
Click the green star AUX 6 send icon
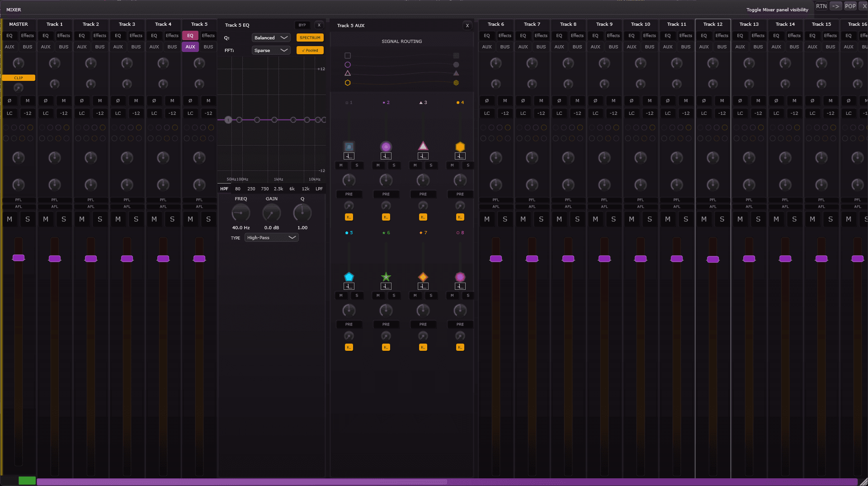point(386,277)
